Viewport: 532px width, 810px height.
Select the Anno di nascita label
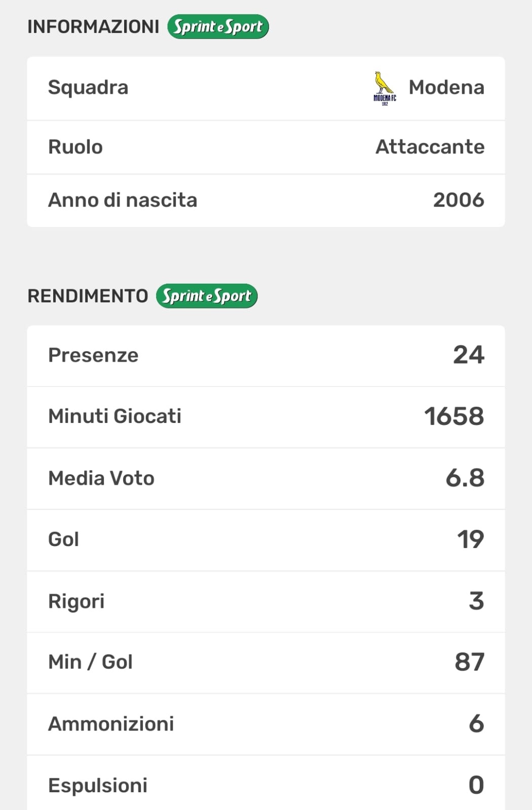[x=123, y=200]
